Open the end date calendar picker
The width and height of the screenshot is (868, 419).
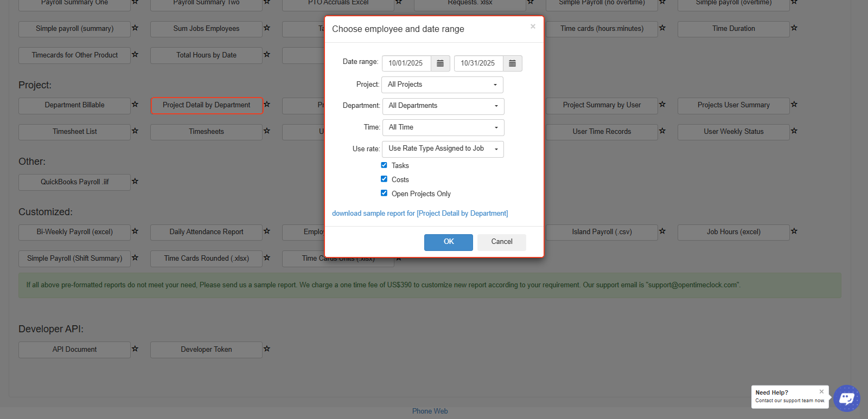tap(512, 63)
